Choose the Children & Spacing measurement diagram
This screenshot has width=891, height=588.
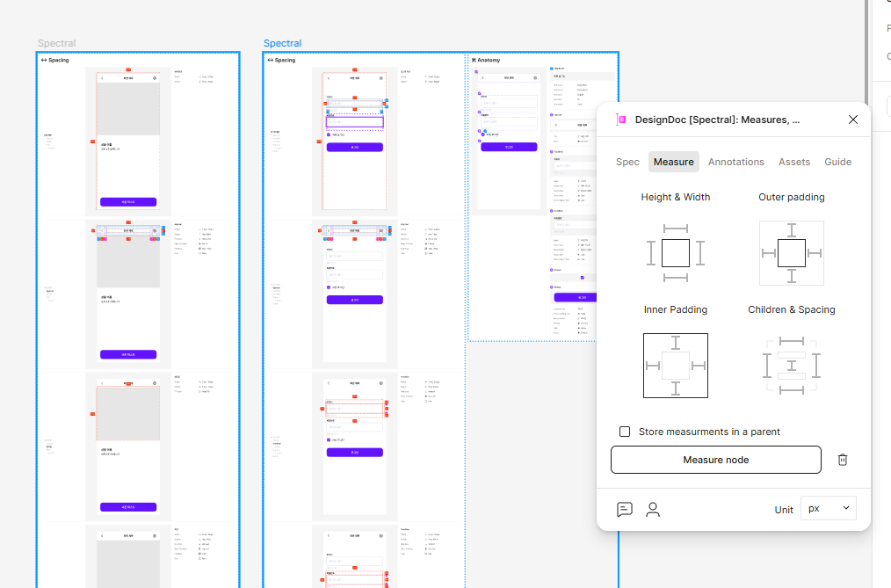point(792,366)
